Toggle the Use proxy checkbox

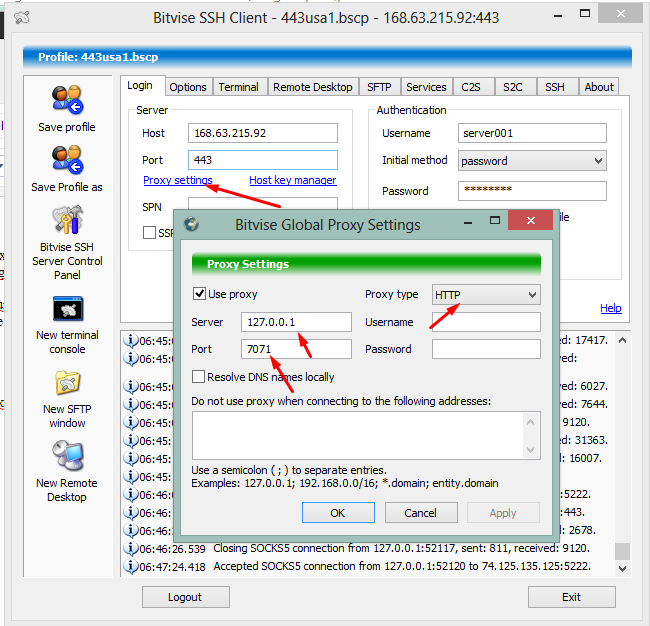pos(199,294)
